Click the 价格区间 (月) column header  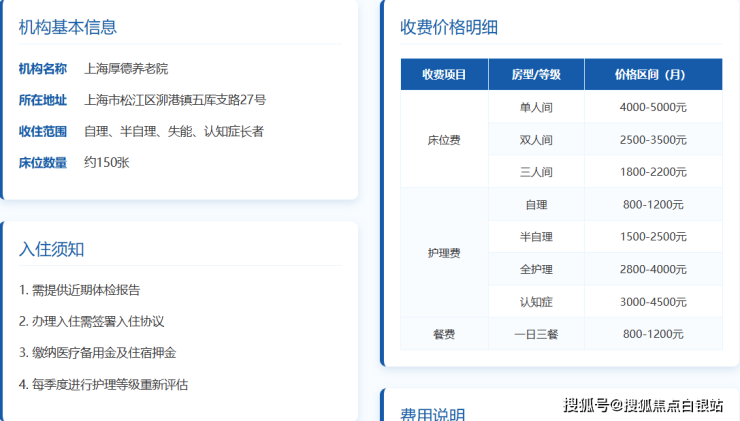click(653, 75)
